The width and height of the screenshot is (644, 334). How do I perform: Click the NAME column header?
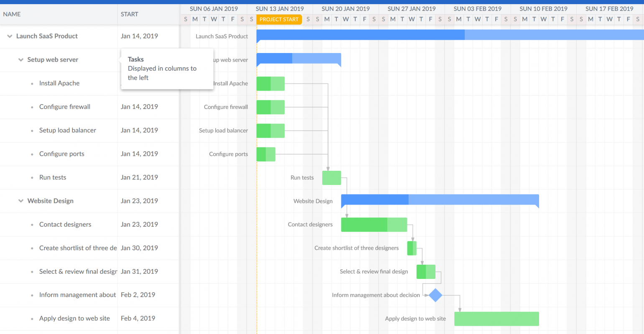coord(12,14)
